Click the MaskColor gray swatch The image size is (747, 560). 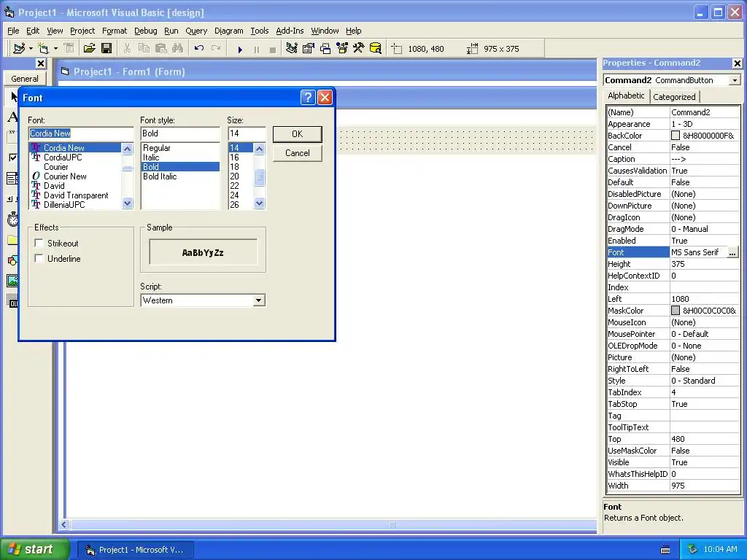[676, 311]
